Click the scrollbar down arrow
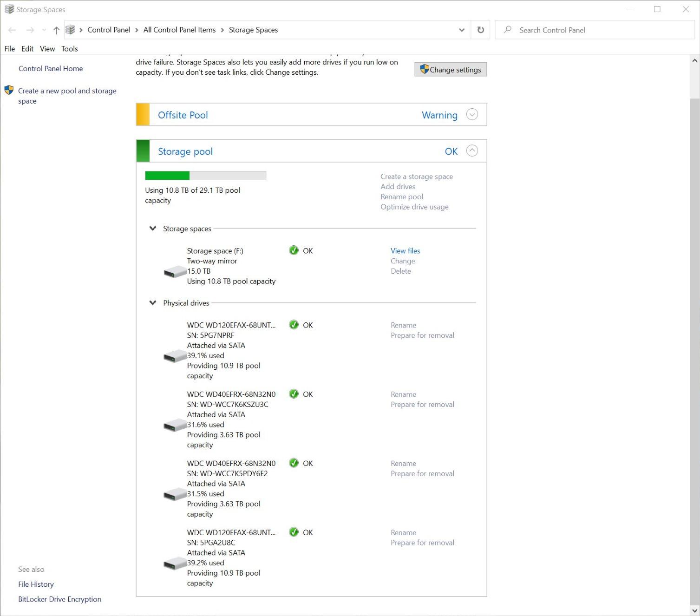The image size is (700, 616). tap(694, 610)
